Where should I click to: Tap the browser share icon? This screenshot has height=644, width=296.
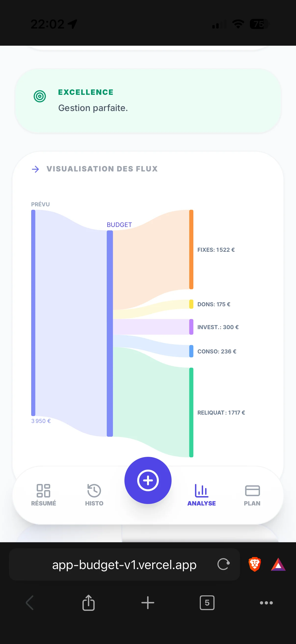pos(88,603)
